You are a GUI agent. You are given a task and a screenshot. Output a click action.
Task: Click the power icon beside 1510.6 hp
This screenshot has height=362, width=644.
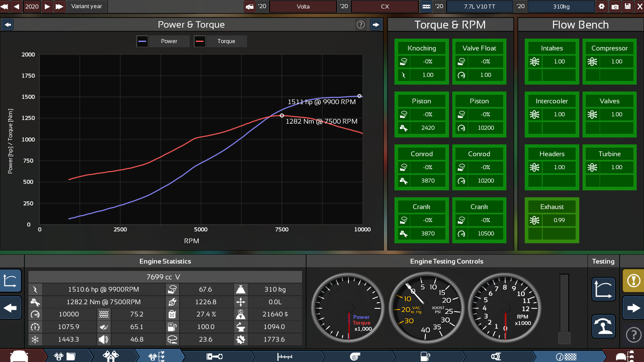pos(35,290)
